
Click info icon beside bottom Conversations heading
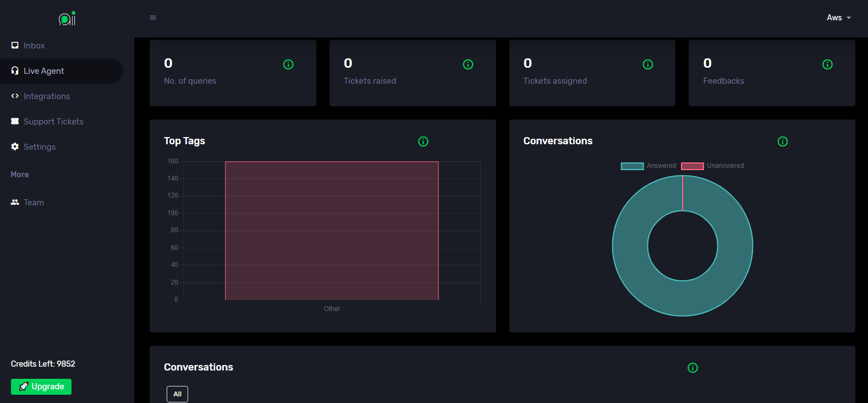tap(693, 368)
